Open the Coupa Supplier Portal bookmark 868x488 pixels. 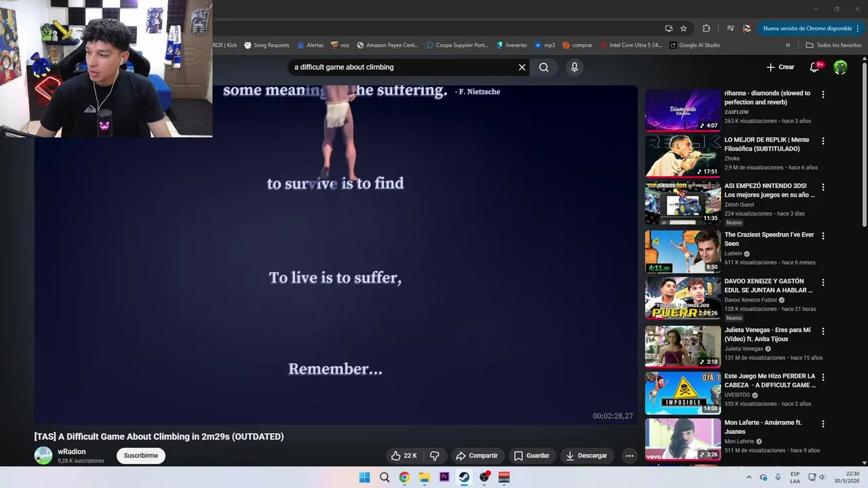457,45
